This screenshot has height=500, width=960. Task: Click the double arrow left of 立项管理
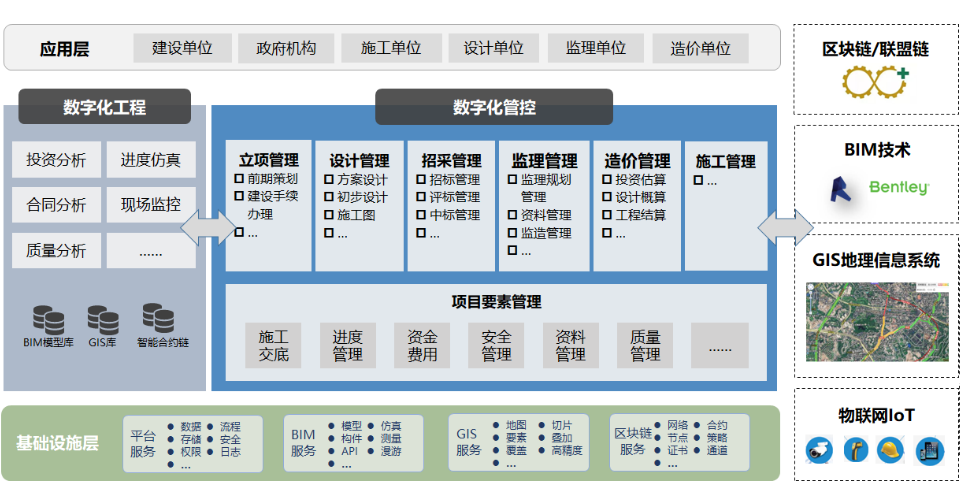[208, 227]
